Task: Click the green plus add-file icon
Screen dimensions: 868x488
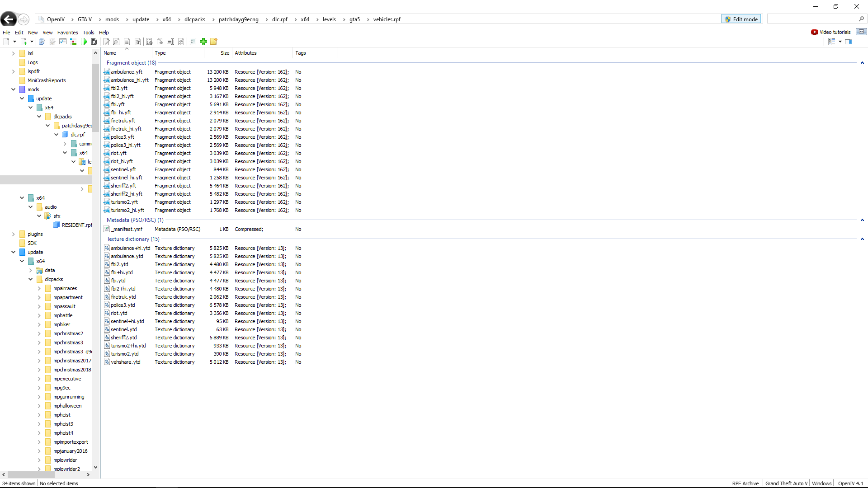Action: point(203,42)
